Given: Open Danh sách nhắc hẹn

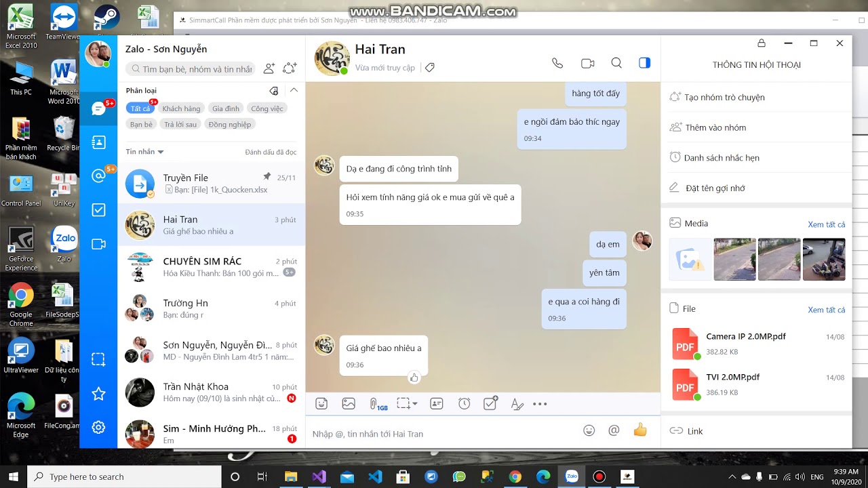Looking at the screenshot, I should (x=757, y=157).
